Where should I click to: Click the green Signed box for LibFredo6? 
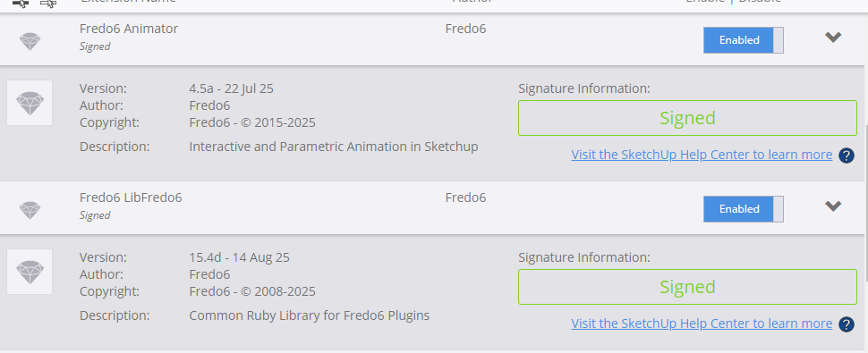click(x=687, y=287)
